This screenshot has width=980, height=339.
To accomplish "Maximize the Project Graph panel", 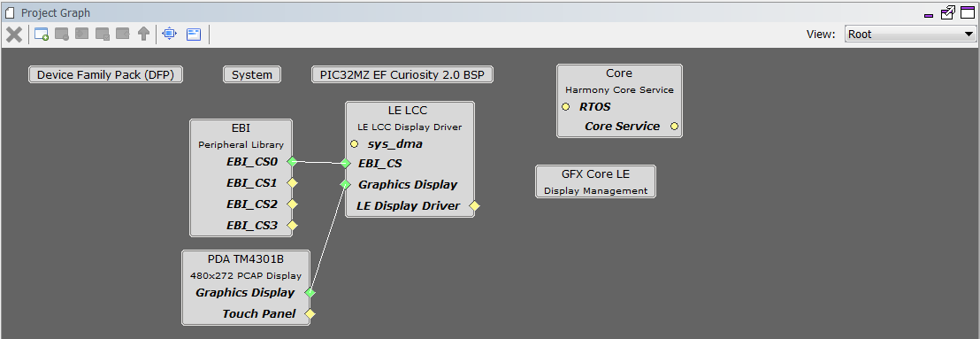I will click(x=967, y=12).
